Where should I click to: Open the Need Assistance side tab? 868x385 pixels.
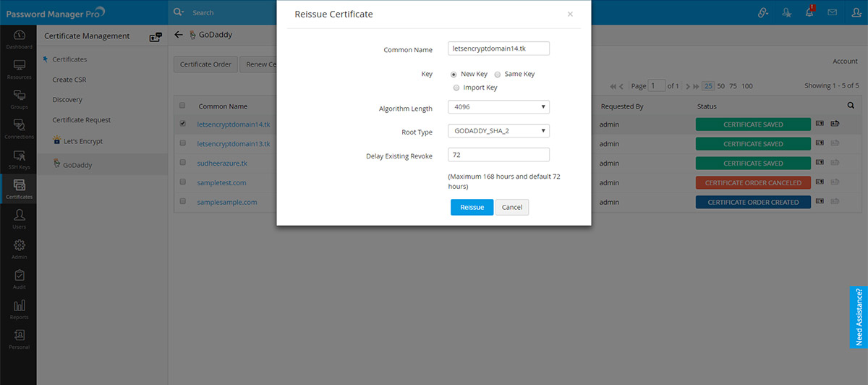[x=859, y=316]
